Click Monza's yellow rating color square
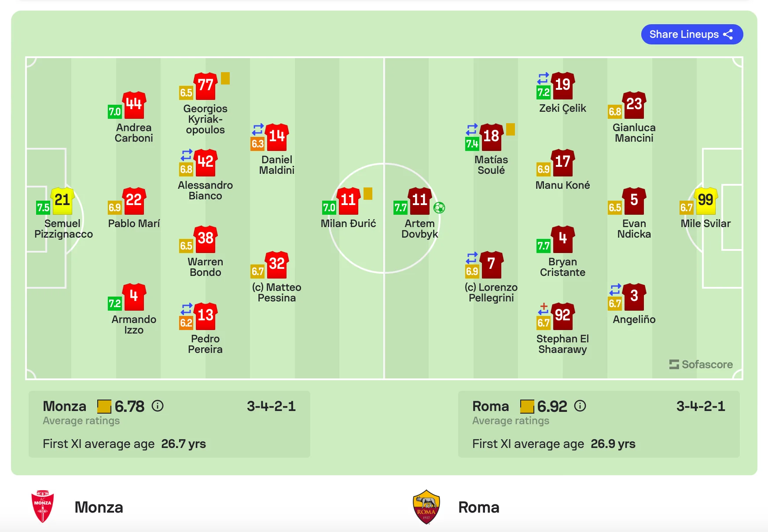 [x=104, y=406]
